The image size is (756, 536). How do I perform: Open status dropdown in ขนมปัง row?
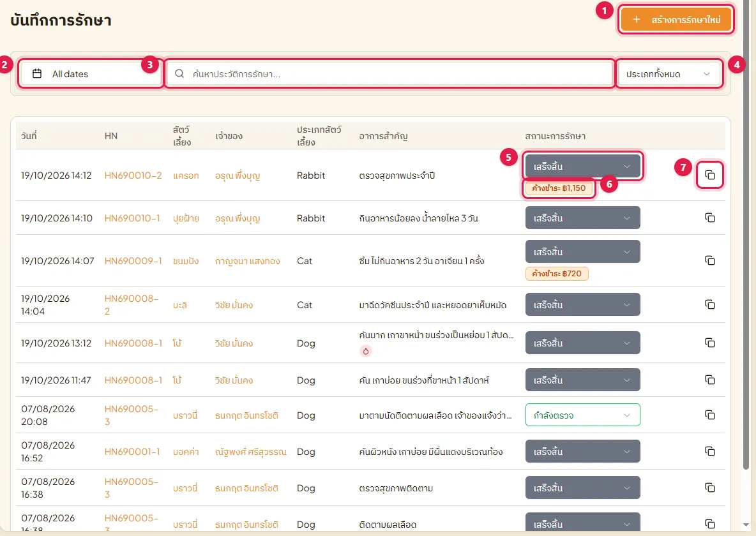(582, 251)
